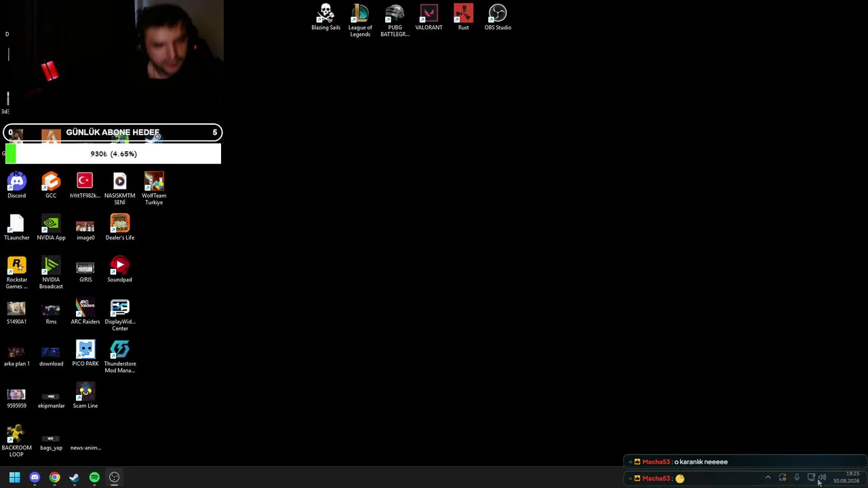868x488 pixels.
Task: Click the DisplayWidget Center desktop icon
Action: point(119,315)
